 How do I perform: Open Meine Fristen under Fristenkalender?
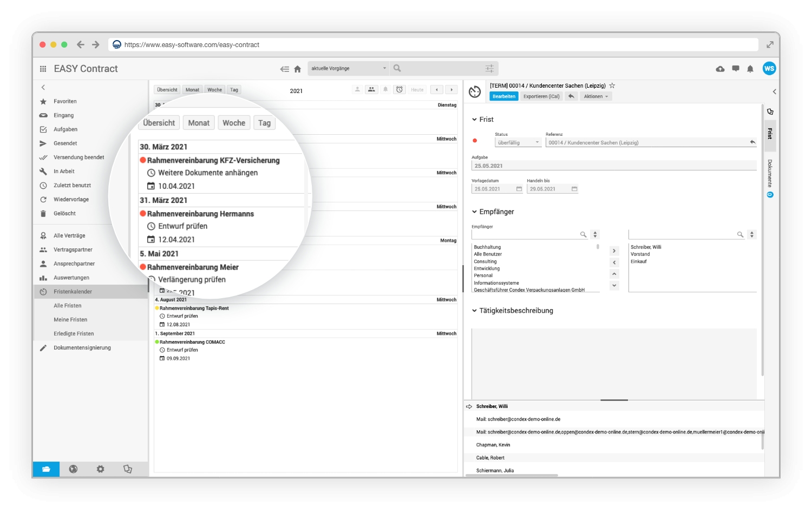[70, 320]
